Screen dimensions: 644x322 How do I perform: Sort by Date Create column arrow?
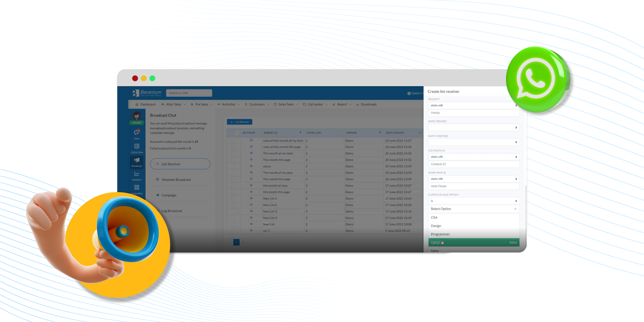[x=419, y=133]
